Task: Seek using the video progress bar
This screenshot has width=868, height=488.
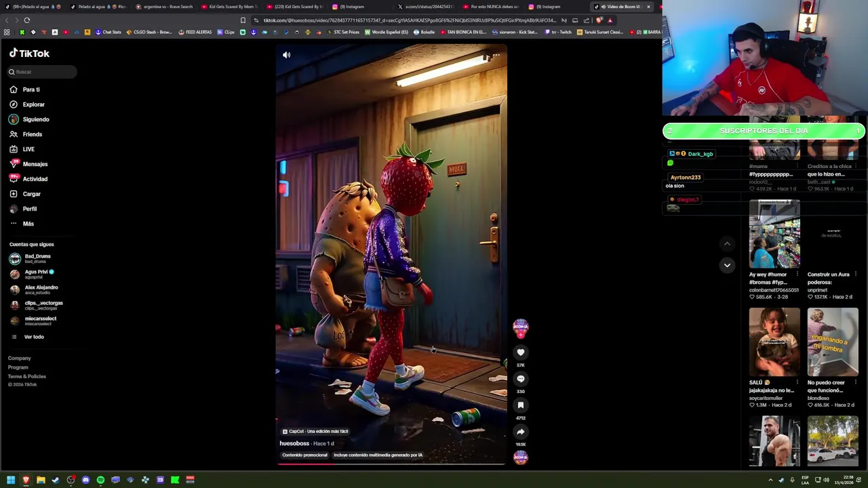Action: [391, 464]
